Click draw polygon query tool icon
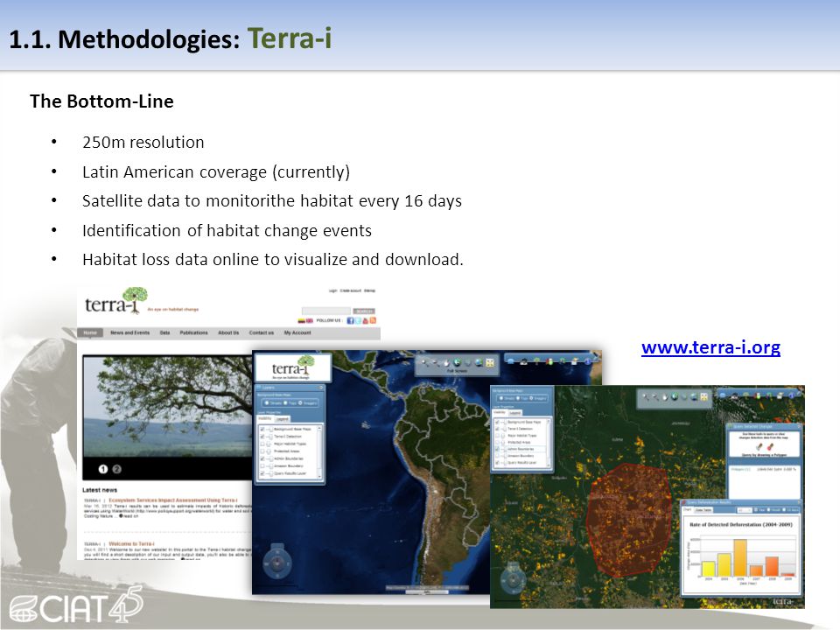The width and height of the screenshot is (840, 630). [x=759, y=447]
